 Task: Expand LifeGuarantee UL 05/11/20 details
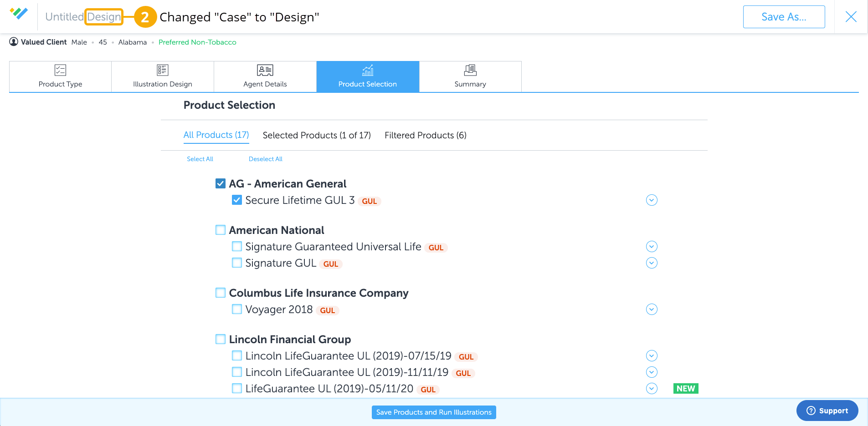(x=652, y=389)
